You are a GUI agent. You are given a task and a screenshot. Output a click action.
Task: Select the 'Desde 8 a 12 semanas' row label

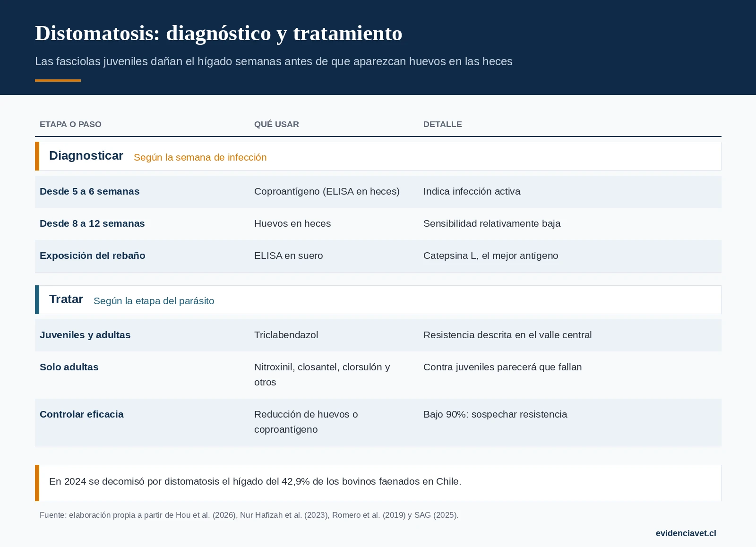(92, 223)
